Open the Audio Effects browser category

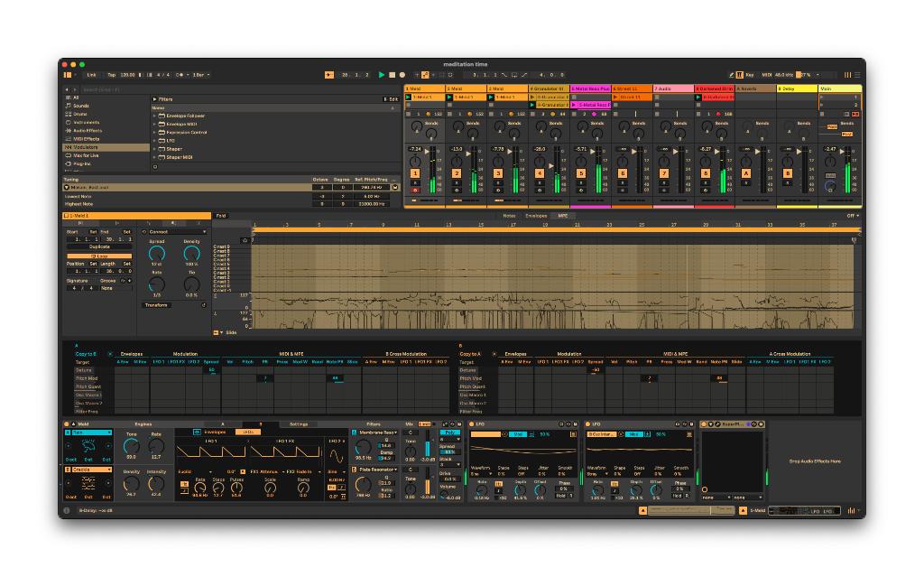87,131
